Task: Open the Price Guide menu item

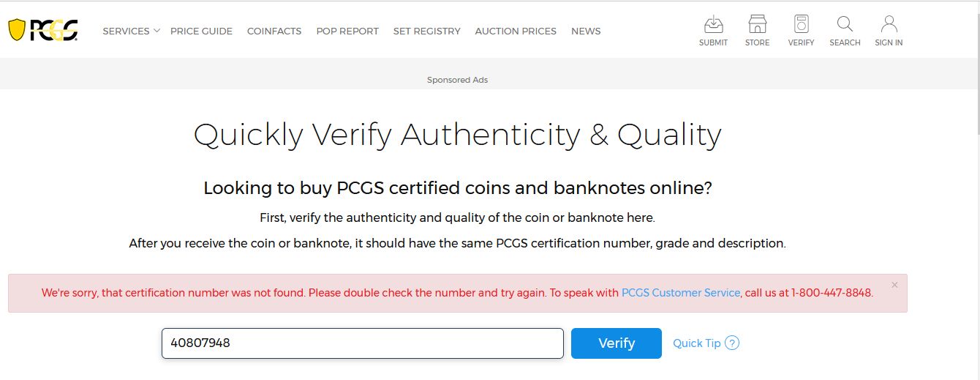Action: pos(201,31)
